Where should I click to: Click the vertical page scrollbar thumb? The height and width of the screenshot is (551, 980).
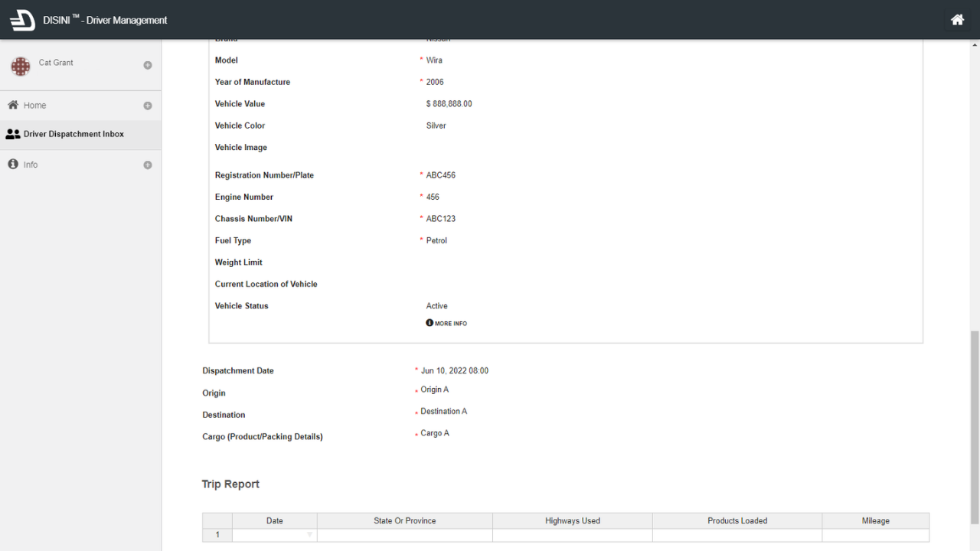click(974, 429)
